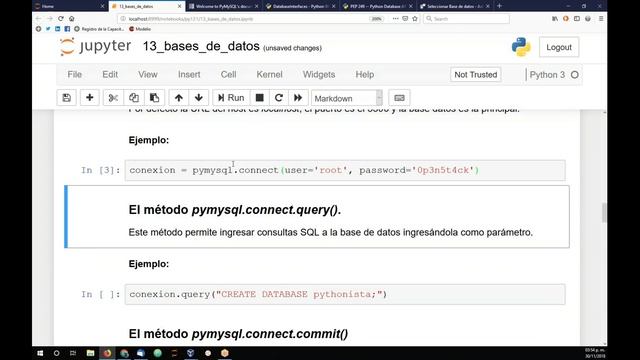Click the browser back arrow

[x=38, y=18]
